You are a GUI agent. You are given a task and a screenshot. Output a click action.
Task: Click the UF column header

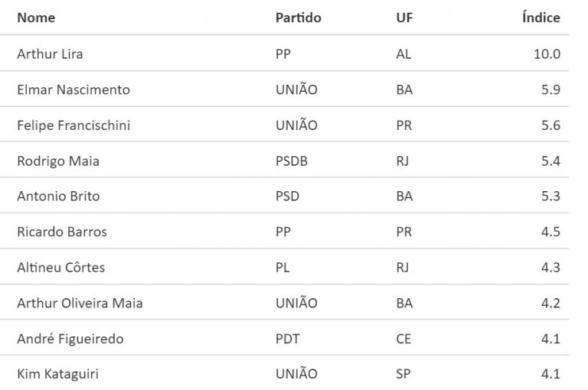404,18
